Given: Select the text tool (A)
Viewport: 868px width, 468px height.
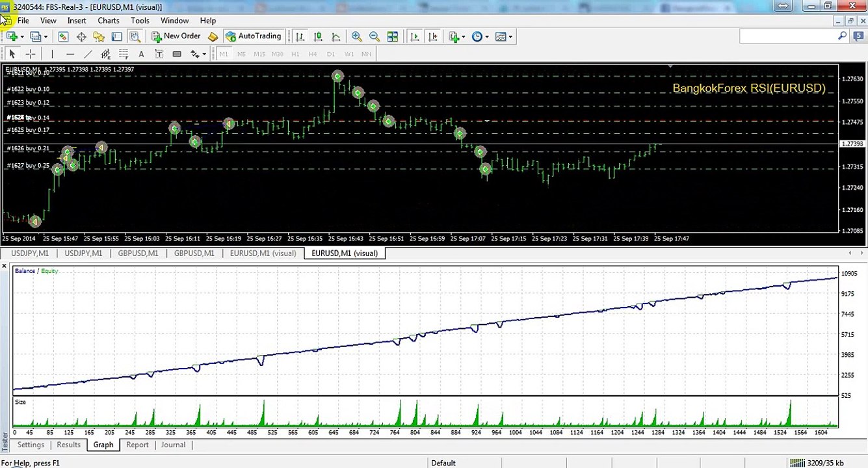Looking at the screenshot, I should pos(141,54).
